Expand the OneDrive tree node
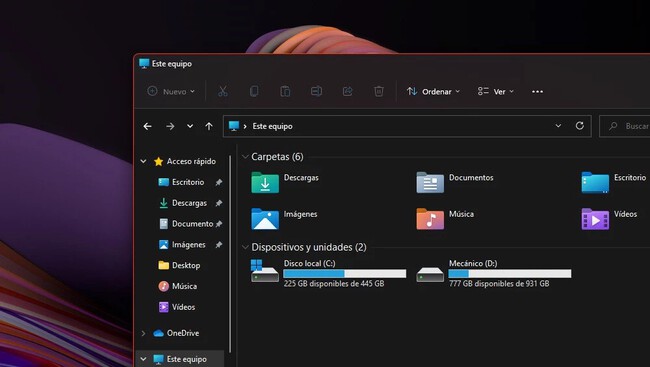 pos(143,333)
